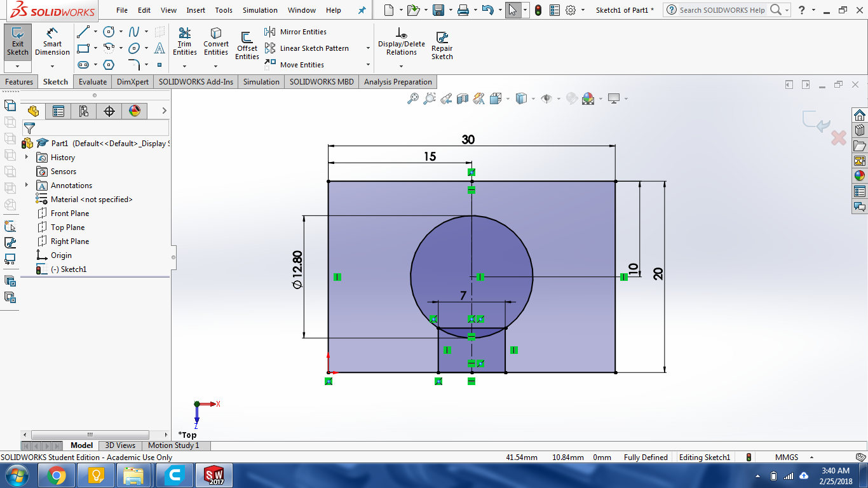This screenshot has width=868, height=488.
Task: Expand the Annotations tree node
Action: [26, 186]
